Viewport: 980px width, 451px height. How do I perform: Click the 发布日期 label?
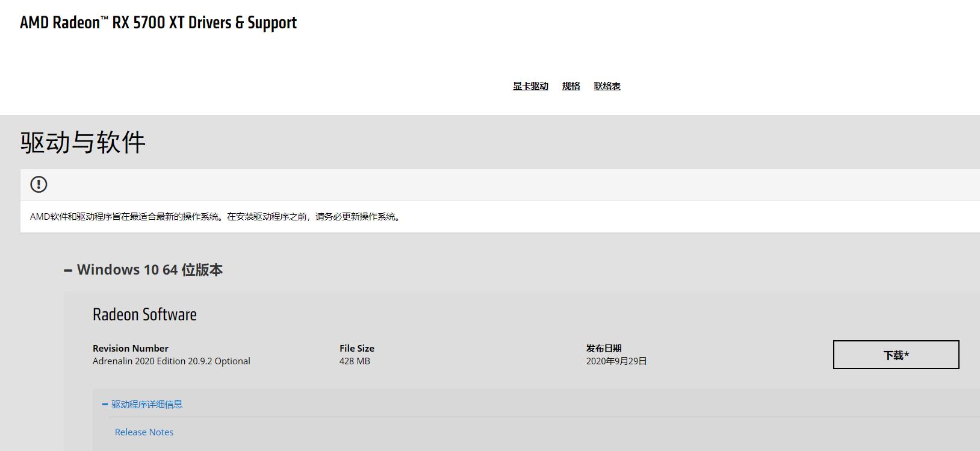(604, 348)
